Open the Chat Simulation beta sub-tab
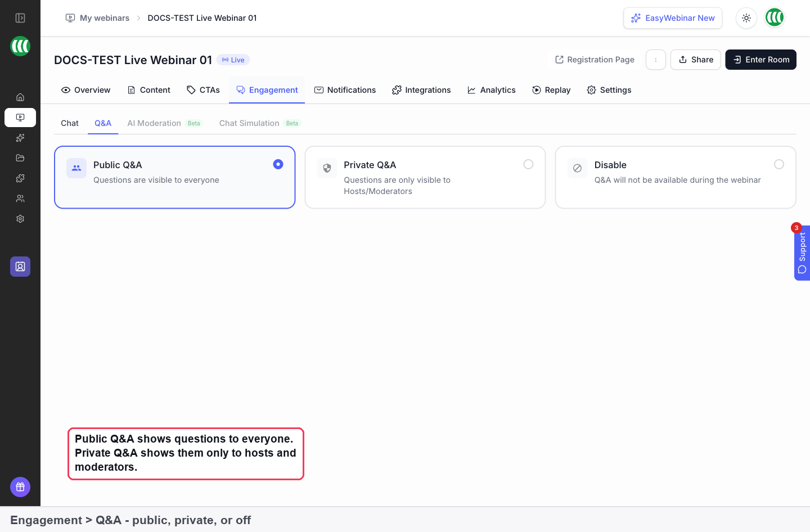Image resolution: width=810 pixels, height=532 pixels. point(259,123)
